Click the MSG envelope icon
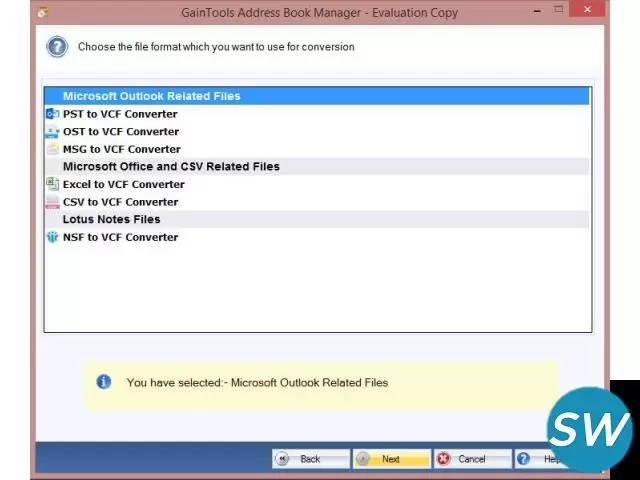This screenshot has width=640, height=480. 52,149
